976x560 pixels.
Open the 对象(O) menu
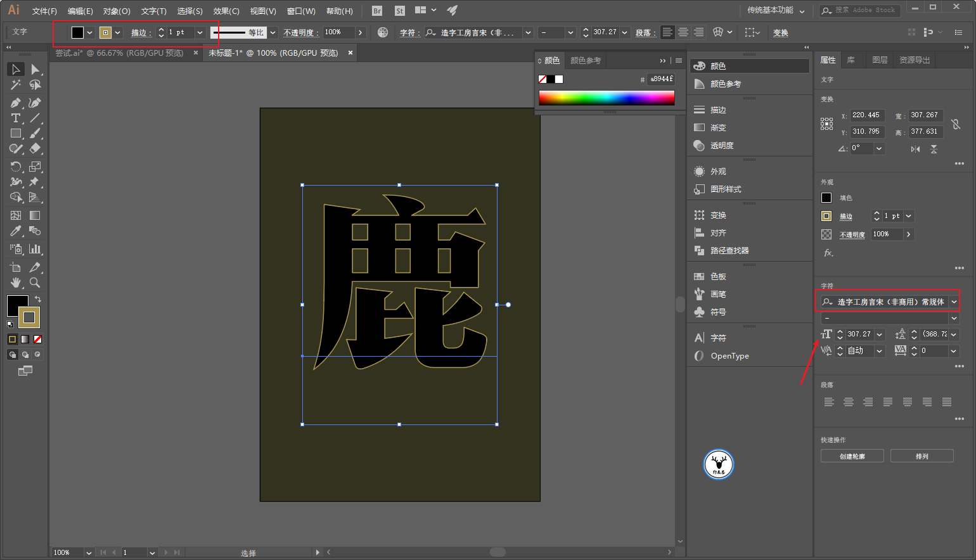click(117, 11)
